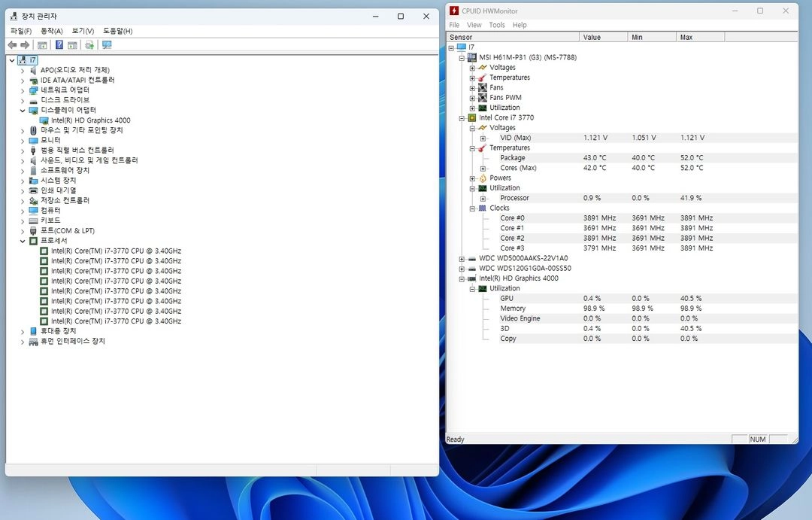Expand the VID (Max) voltage row
Viewport: 812px width, 520px height.
tap(483, 138)
